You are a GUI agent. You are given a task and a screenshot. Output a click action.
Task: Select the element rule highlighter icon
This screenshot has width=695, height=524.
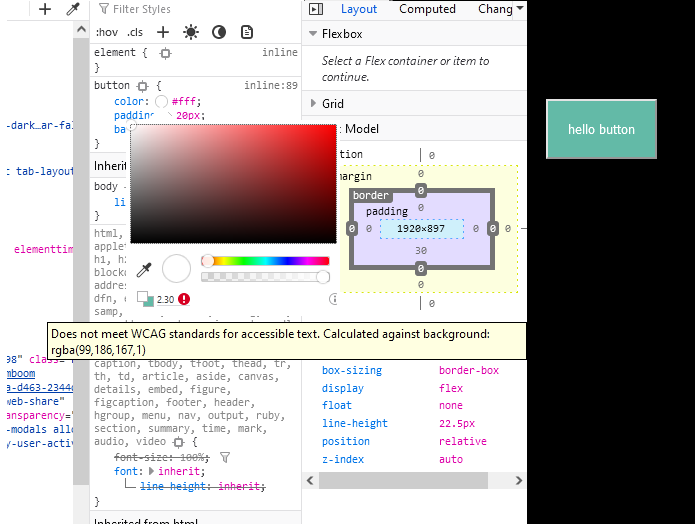click(165, 53)
